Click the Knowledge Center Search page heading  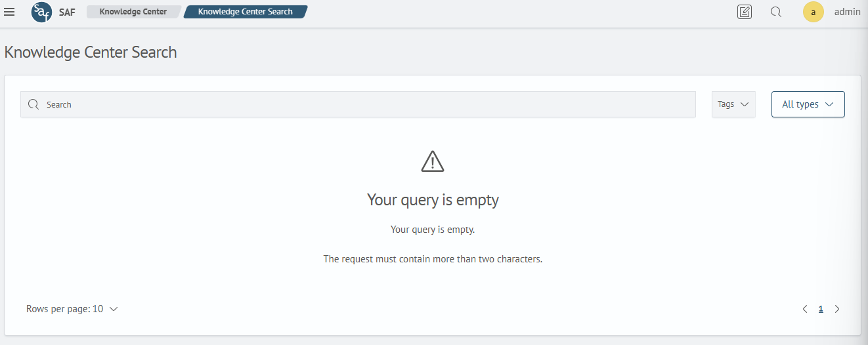(x=91, y=52)
